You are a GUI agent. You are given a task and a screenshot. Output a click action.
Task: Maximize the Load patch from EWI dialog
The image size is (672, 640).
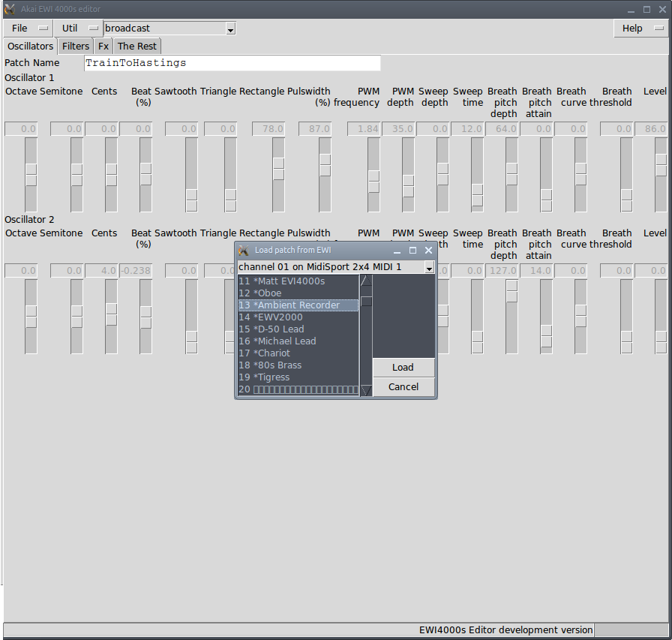point(412,251)
